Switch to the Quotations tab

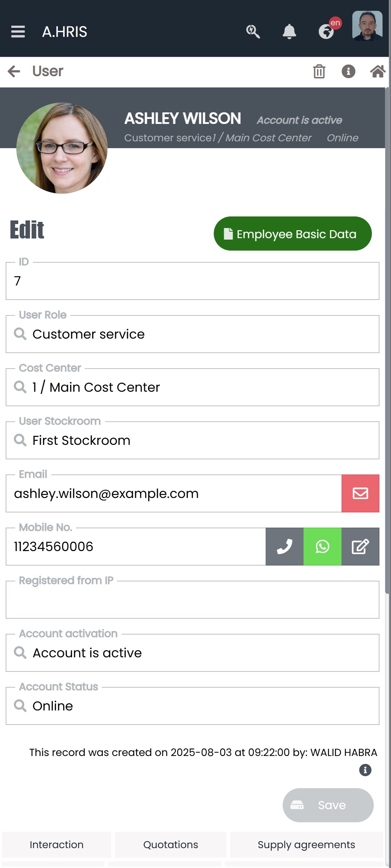pyautogui.click(x=171, y=845)
